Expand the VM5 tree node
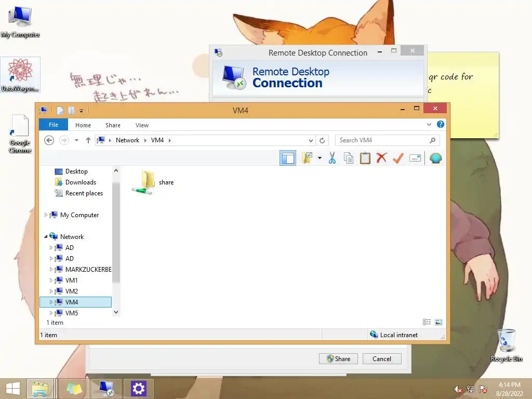This screenshot has width=532, height=399. pyautogui.click(x=51, y=313)
